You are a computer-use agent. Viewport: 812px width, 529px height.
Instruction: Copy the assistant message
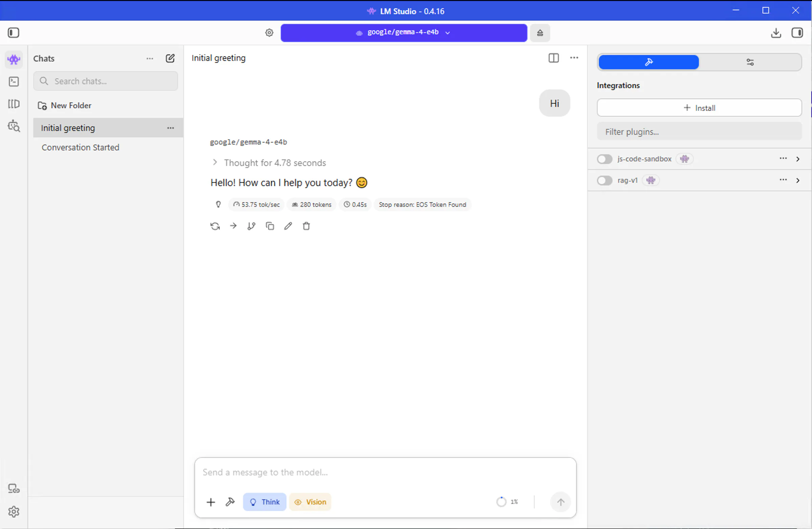(x=270, y=226)
